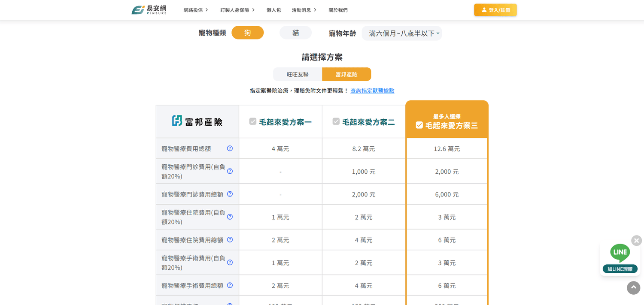Toggle 毛起來愛方案三 checkbox
The height and width of the screenshot is (305, 644).
pos(419,125)
